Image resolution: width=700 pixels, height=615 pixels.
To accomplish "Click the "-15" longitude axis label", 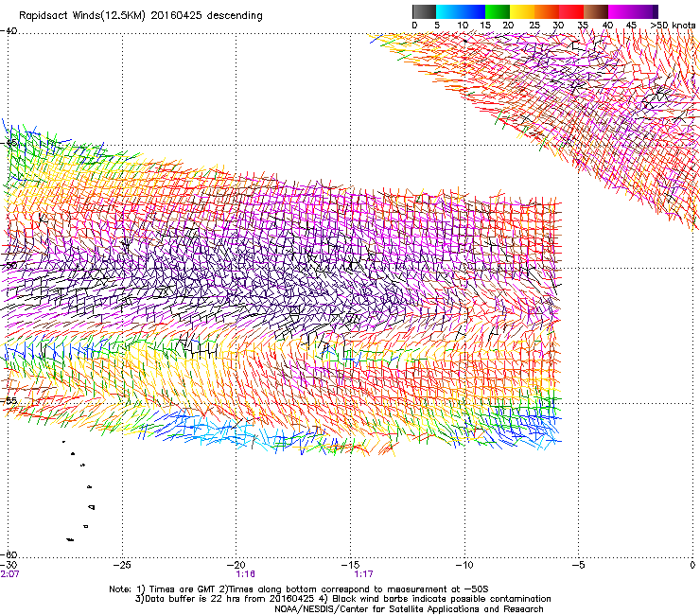I will tap(350, 565).
